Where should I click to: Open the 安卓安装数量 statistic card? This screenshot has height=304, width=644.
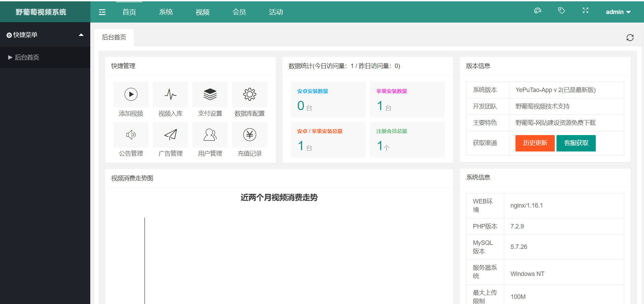(328, 100)
